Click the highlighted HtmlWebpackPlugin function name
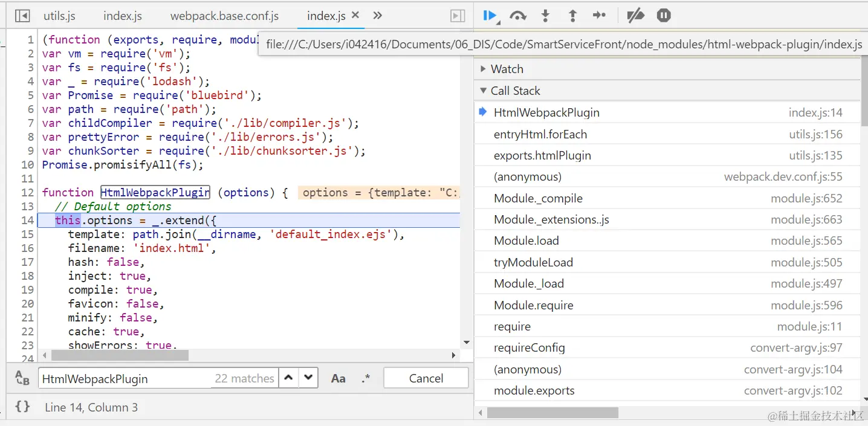Screen dimensions: 868x426 [x=155, y=192]
